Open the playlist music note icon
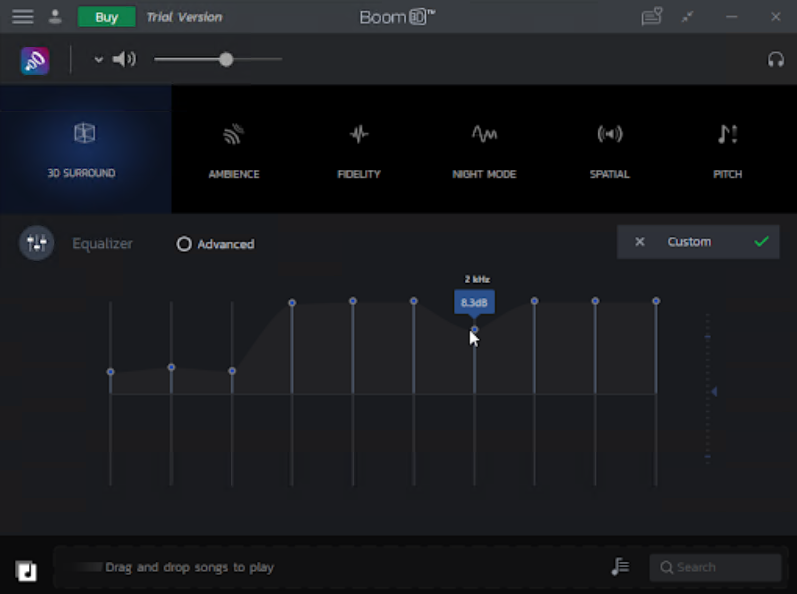The height and width of the screenshot is (594, 797). click(620, 567)
